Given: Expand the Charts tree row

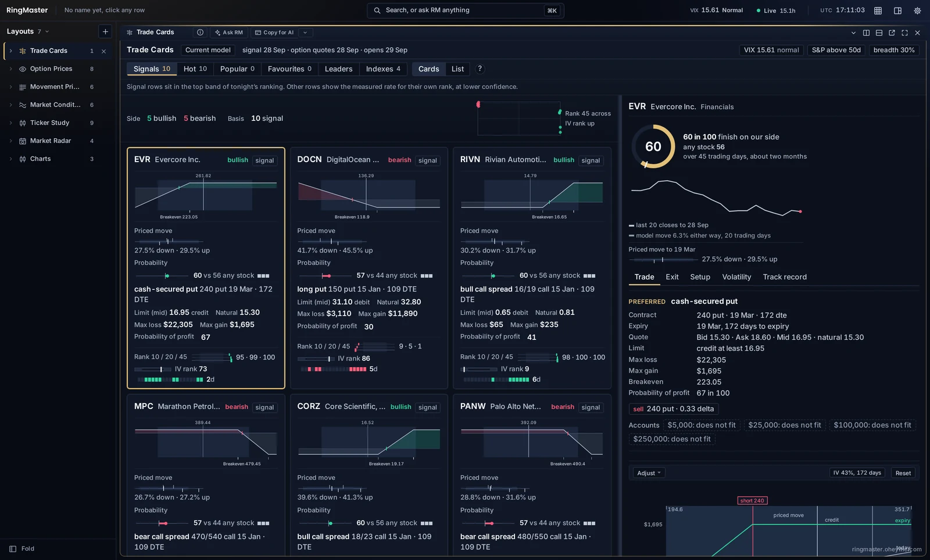Looking at the screenshot, I should coord(10,159).
